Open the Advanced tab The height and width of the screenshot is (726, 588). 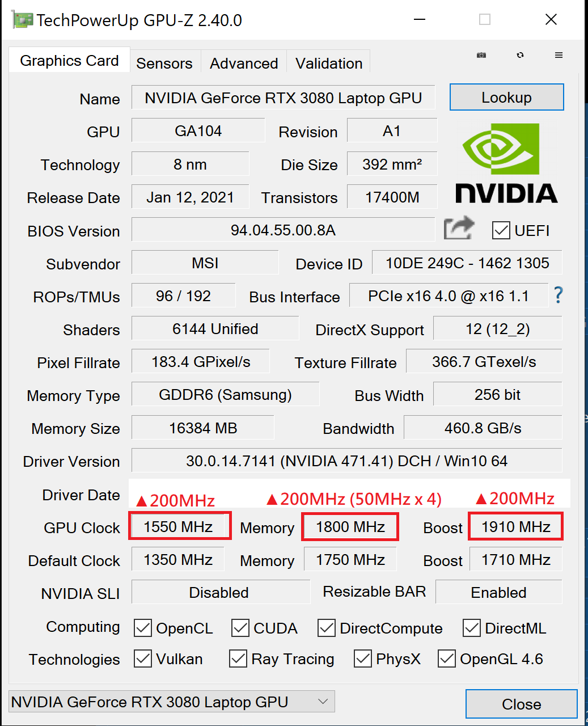tap(244, 63)
